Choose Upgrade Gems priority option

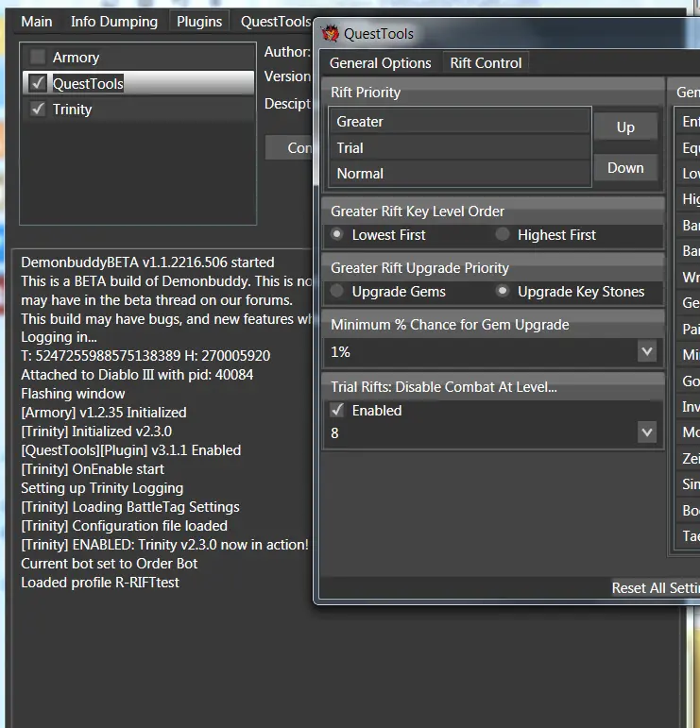coord(337,291)
